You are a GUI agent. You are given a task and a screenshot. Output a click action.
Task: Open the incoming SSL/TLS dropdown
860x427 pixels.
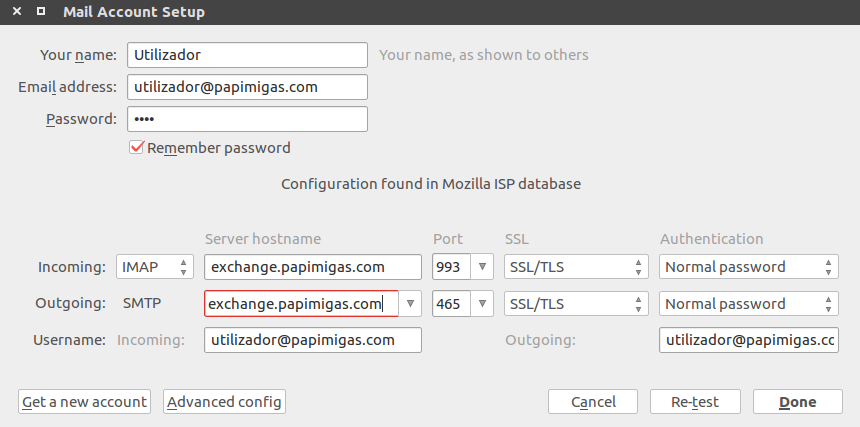coord(575,267)
